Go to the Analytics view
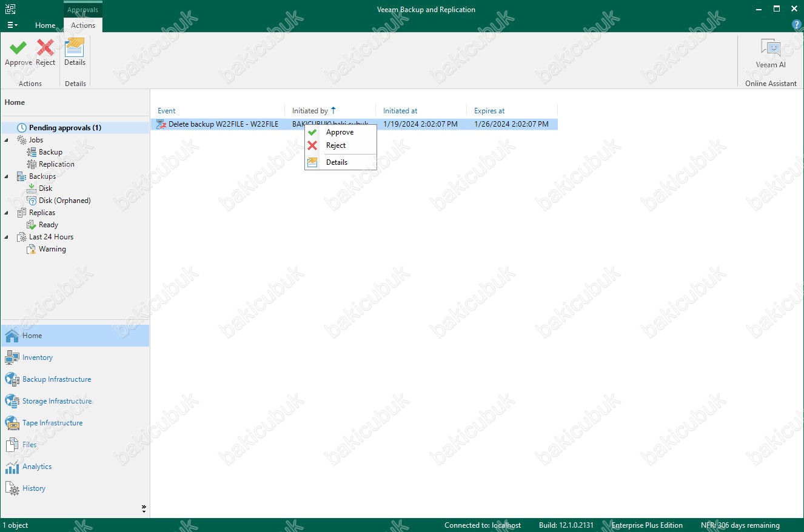 (x=36, y=467)
